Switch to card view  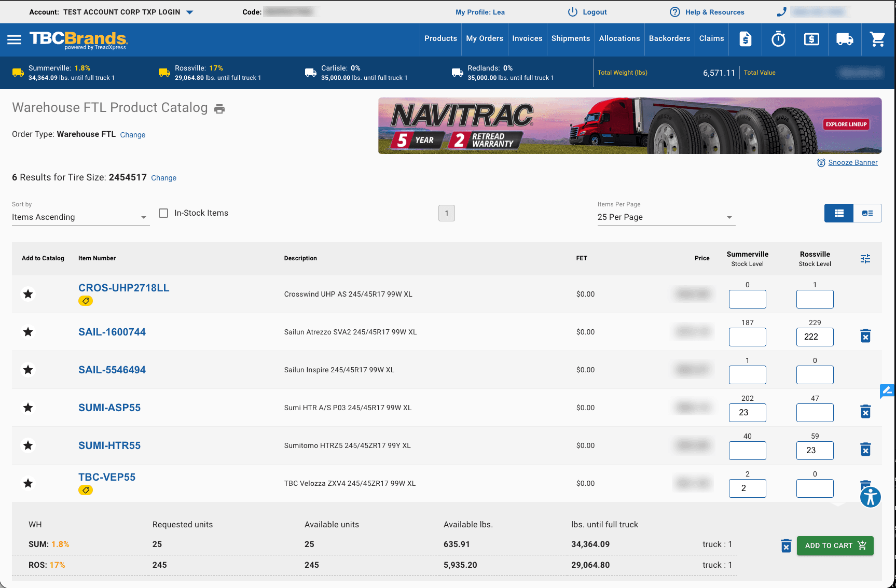point(867,213)
